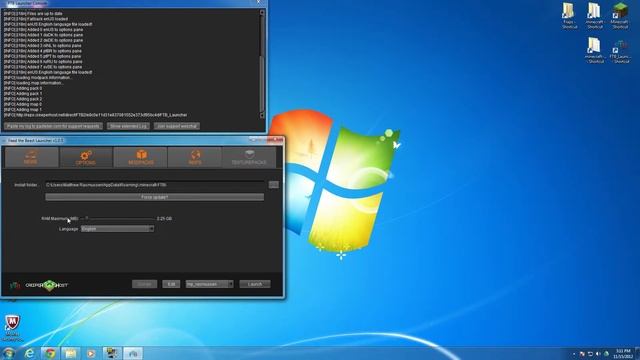Close the FTB Launcher Console window
Viewport: 640px width, 360px height.
258,2
